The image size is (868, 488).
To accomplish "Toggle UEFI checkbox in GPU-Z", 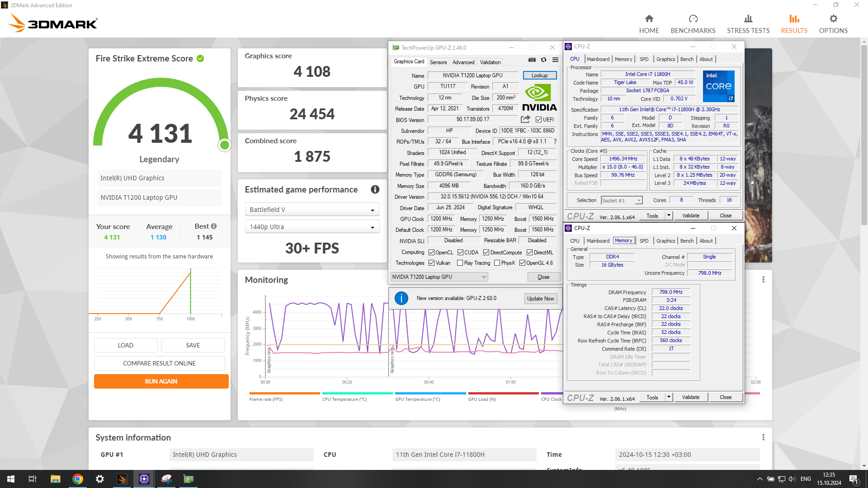I will pos(538,120).
